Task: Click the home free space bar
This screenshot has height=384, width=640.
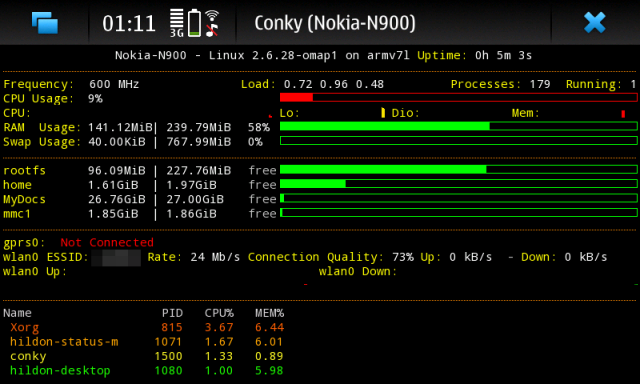Action: [458, 184]
